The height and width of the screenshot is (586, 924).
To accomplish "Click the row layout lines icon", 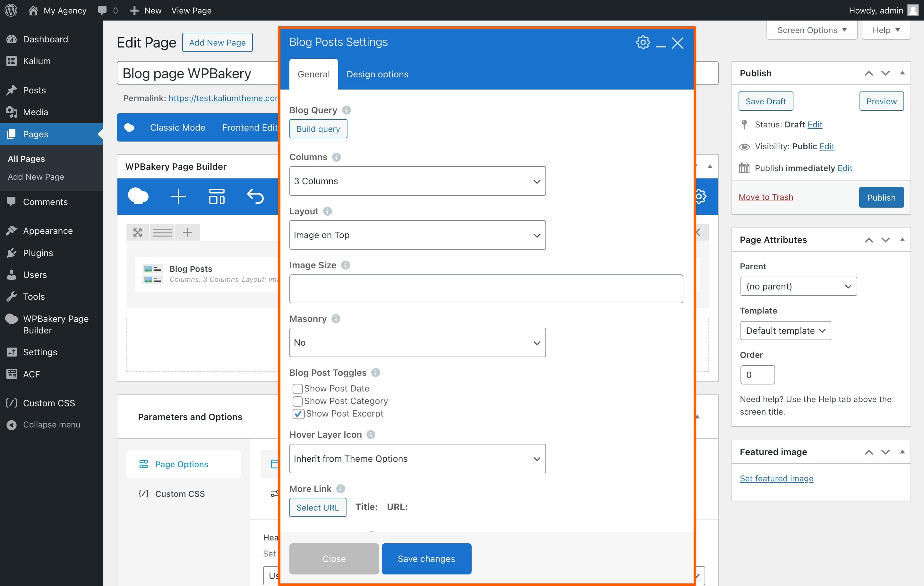I will coord(162,232).
